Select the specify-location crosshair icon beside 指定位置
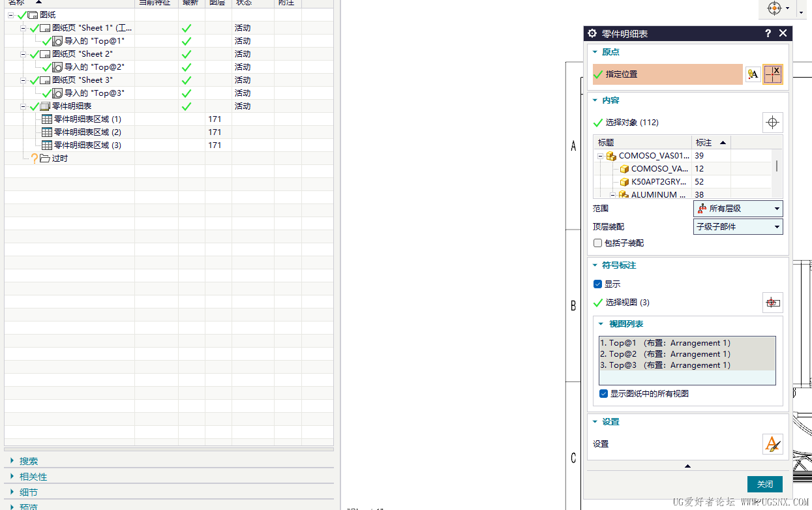812x510 pixels. pyautogui.click(x=773, y=74)
